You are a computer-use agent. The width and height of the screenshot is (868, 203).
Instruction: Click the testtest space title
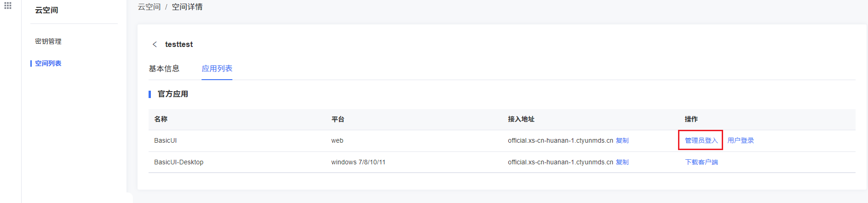179,44
